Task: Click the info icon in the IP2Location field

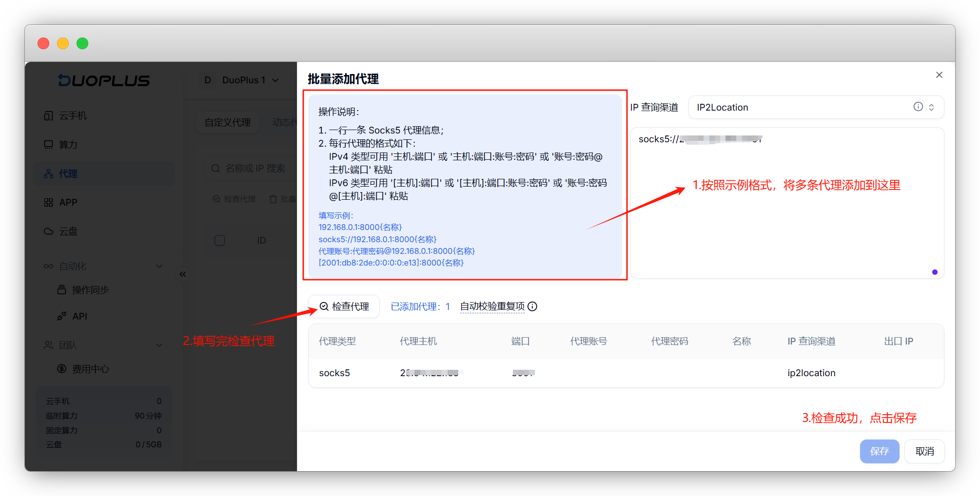Action: 918,107
